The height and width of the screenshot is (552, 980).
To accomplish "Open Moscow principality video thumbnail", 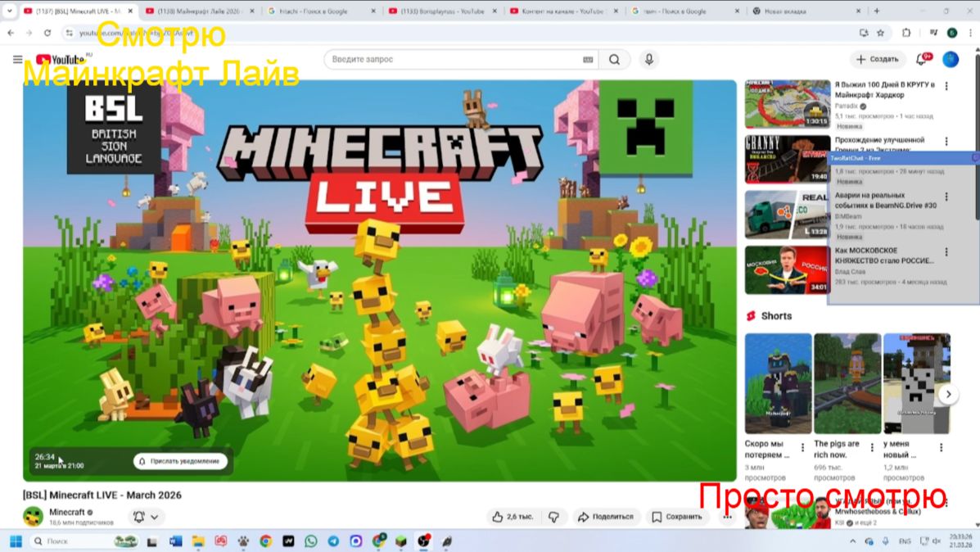I will 788,270.
